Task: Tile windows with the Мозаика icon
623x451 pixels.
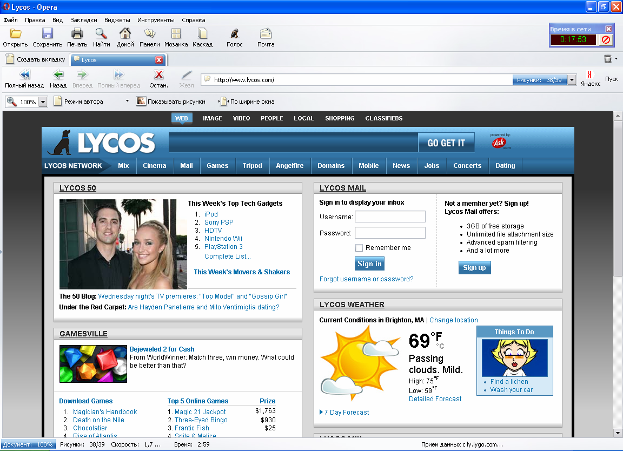Action: click(x=176, y=33)
